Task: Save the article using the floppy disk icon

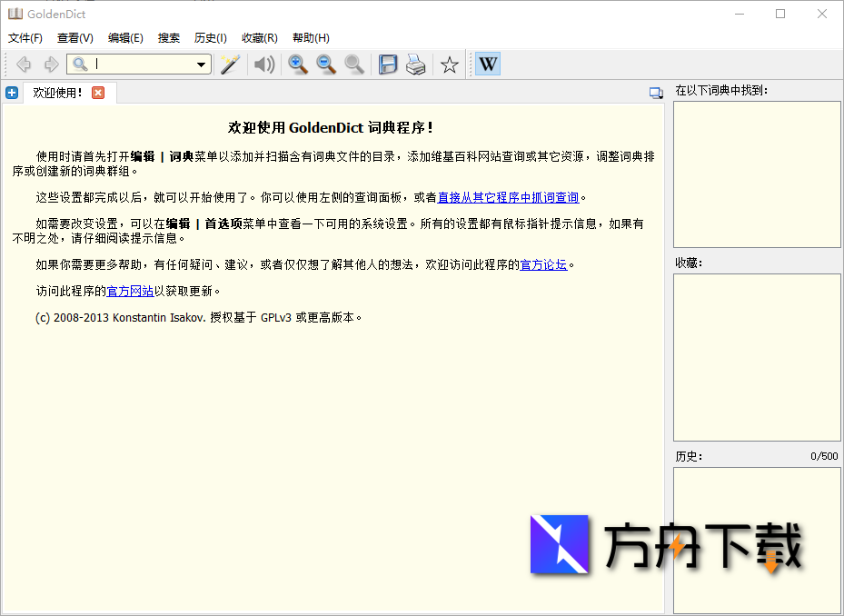Action: [388, 64]
